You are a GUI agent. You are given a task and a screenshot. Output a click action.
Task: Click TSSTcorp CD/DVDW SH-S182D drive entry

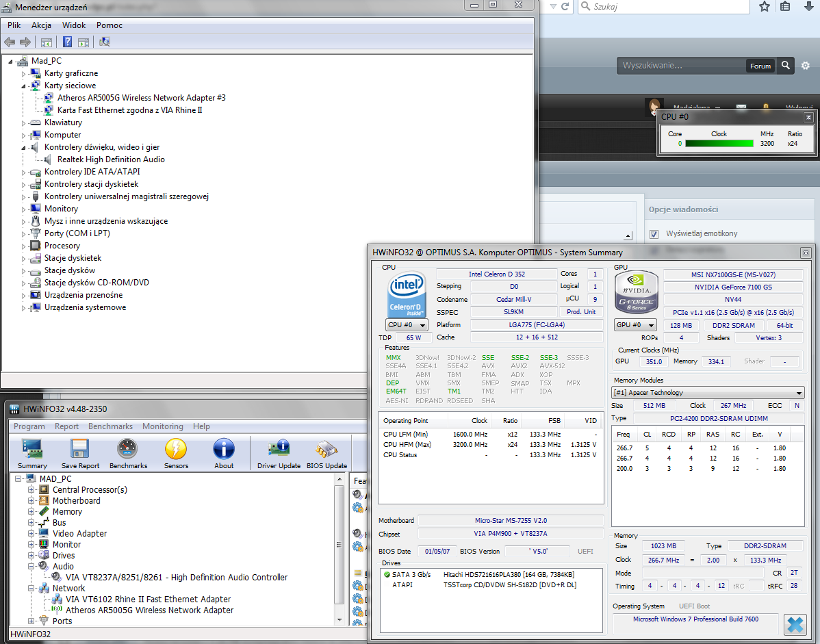[509, 585]
